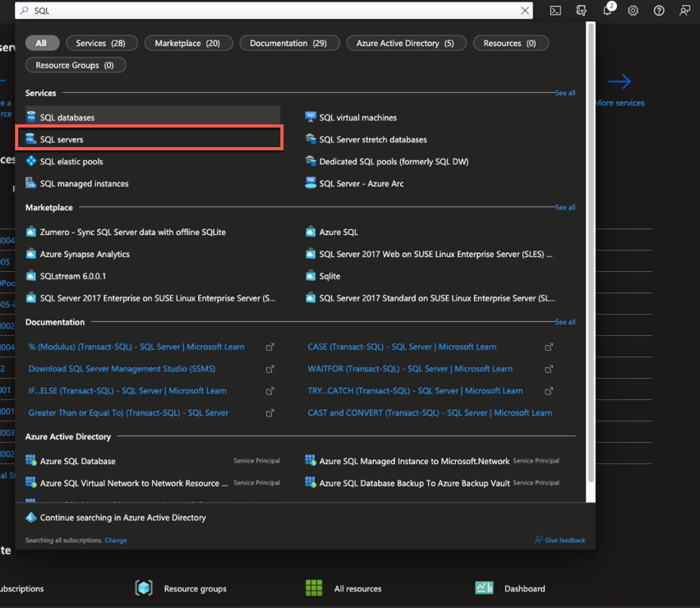Clear the SQL search box with the X
The width and height of the screenshot is (700, 608).
pyautogui.click(x=524, y=10)
